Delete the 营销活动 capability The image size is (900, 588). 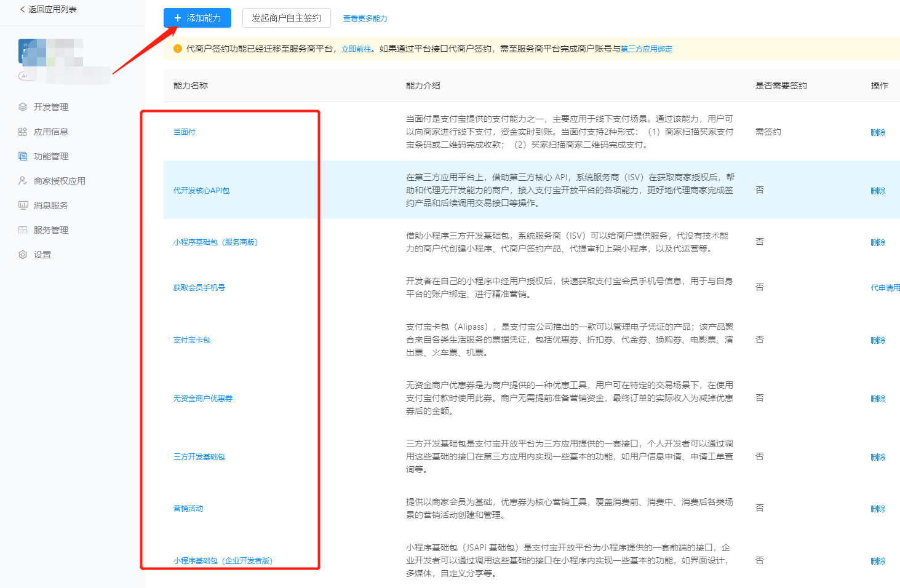coord(878,509)
